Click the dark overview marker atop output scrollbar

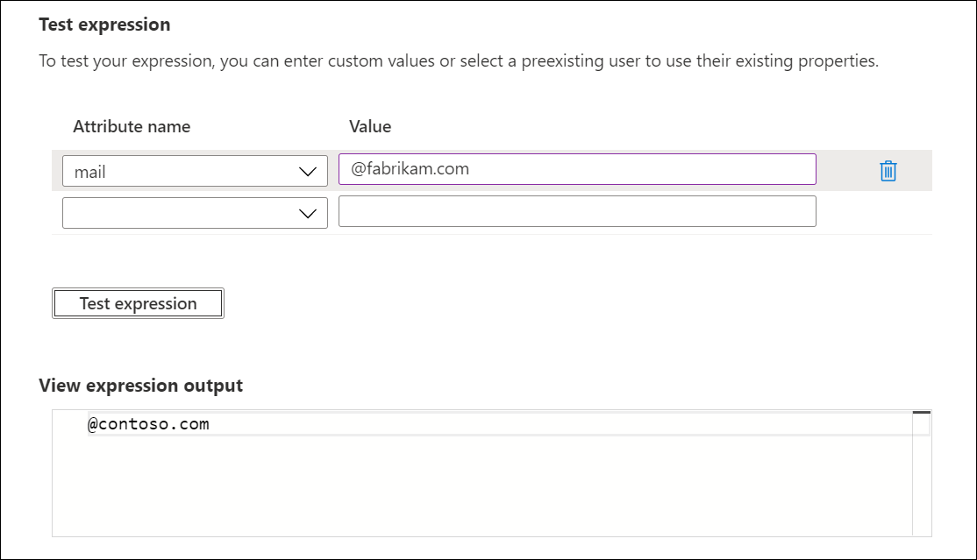(x=921, y=412)
